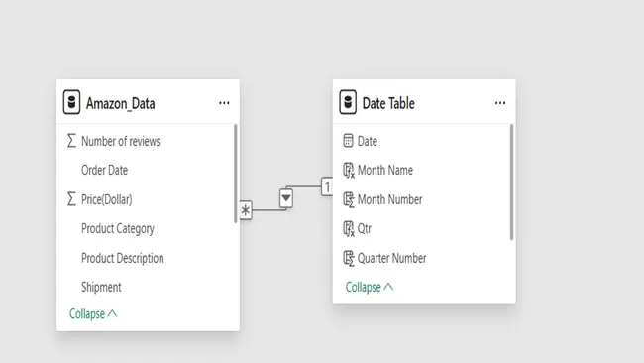644x363 pixels.
Task: Click the sigma icon beside Price(Dollar)
Action: [x=71, y=199]
